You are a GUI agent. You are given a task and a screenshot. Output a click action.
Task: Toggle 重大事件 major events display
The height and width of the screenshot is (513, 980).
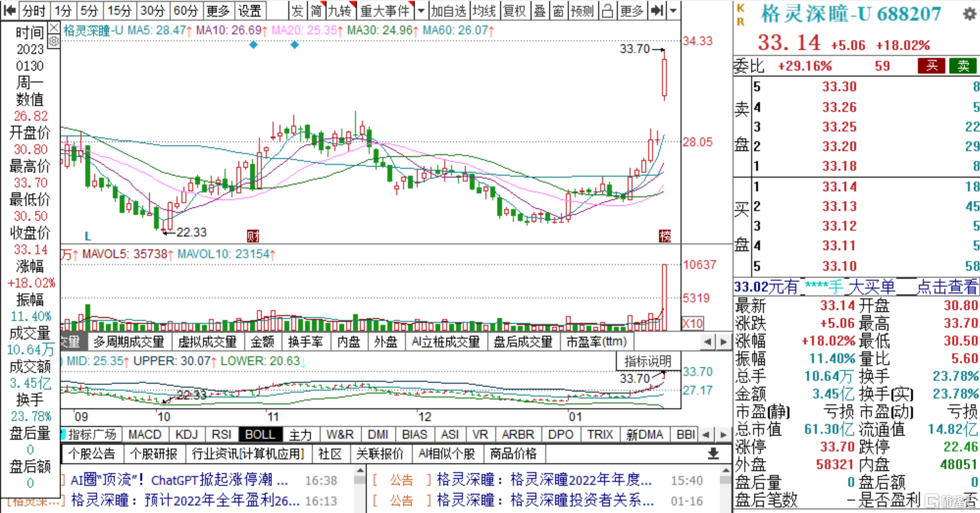pos(386,10)
